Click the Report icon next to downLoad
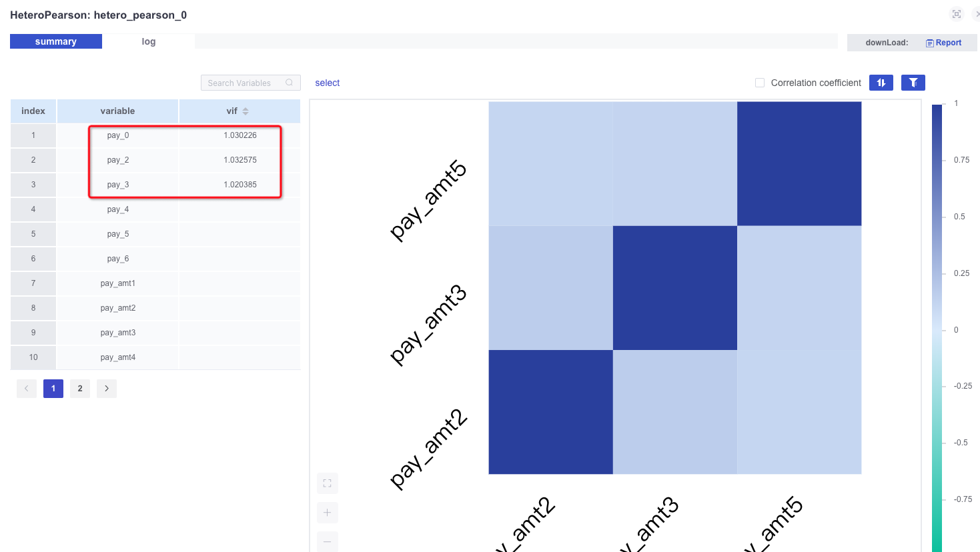Screen dimensions: 980x552 pos(929,42)
